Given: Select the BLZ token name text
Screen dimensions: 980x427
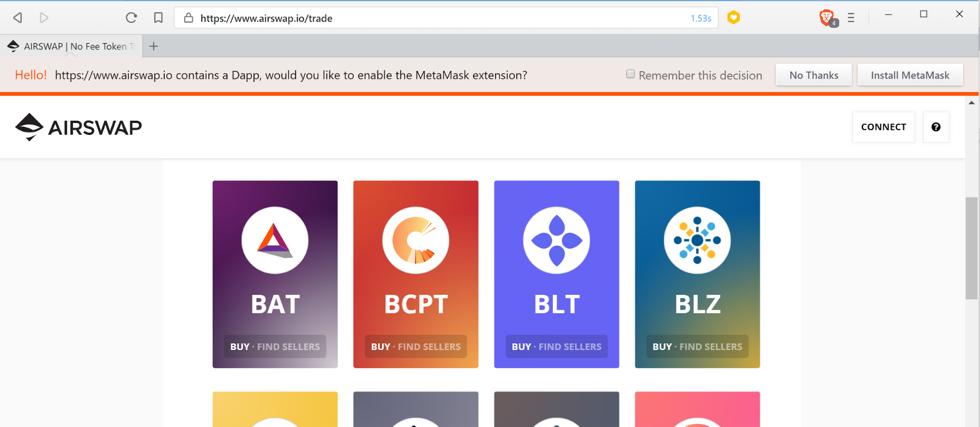Looking at the screenshot, I should (697, 304).
